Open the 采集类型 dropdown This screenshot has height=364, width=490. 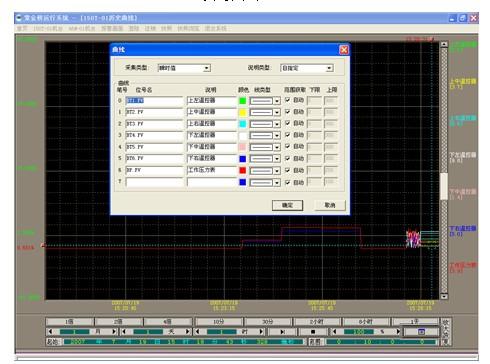pyautogui.click(x=207, y=68)
